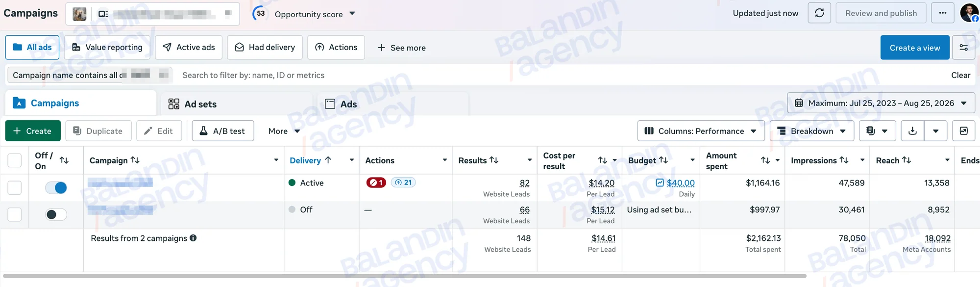Turn off the Active campaign toggle
The image size is (980, 287).
pyautogui.click(x=56, y=187)
